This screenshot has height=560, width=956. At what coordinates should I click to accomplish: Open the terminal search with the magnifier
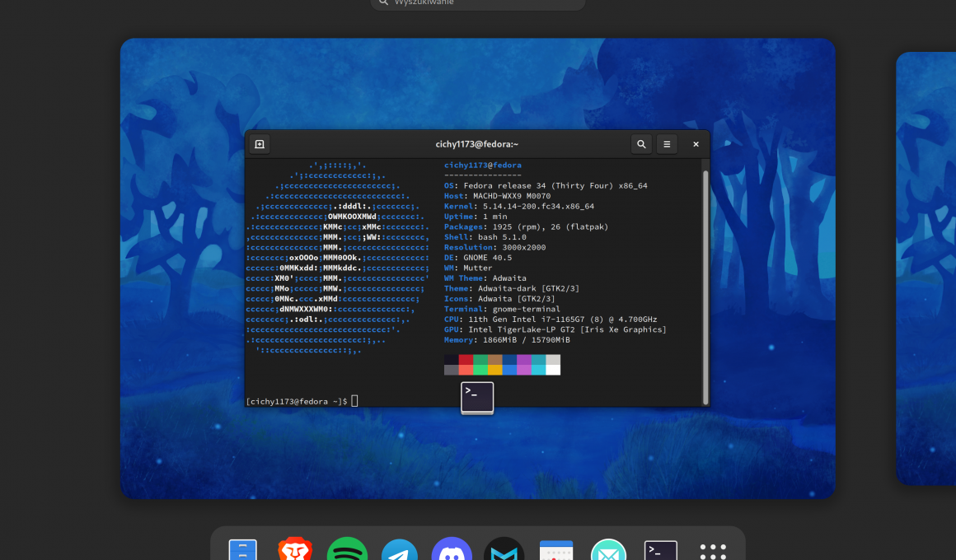[x=640, y=143]
